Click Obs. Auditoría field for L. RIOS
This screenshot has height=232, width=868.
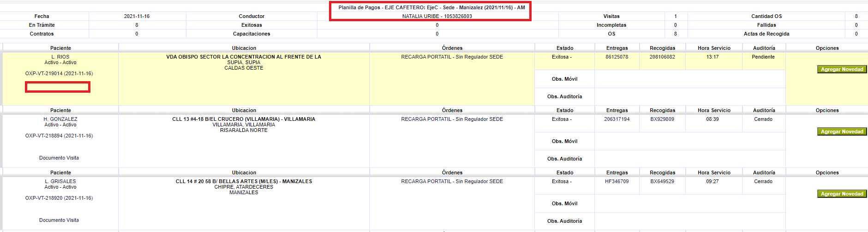[x=690, y=96]
